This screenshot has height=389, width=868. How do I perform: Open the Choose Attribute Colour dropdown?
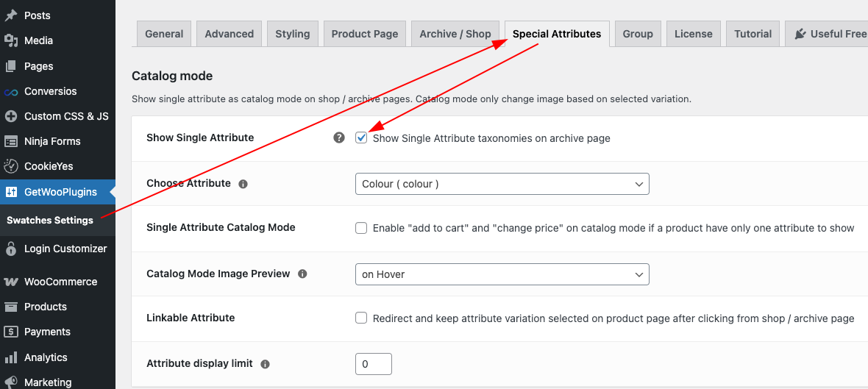502,184
